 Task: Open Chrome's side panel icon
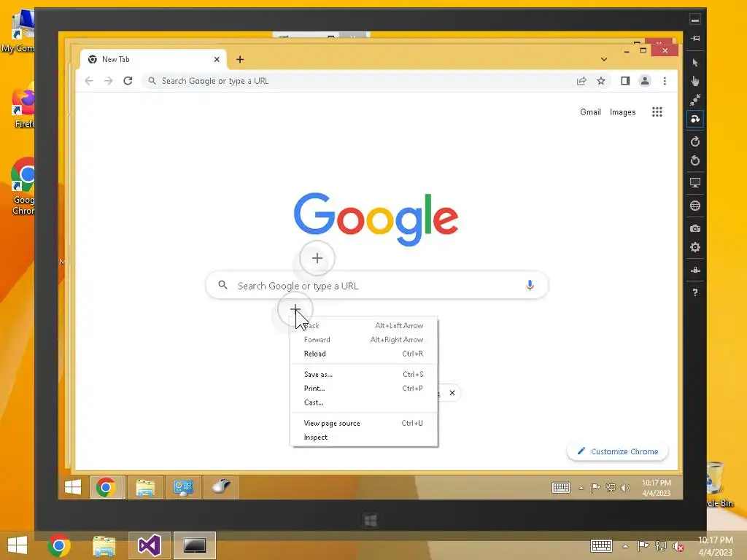pos(625,81)
